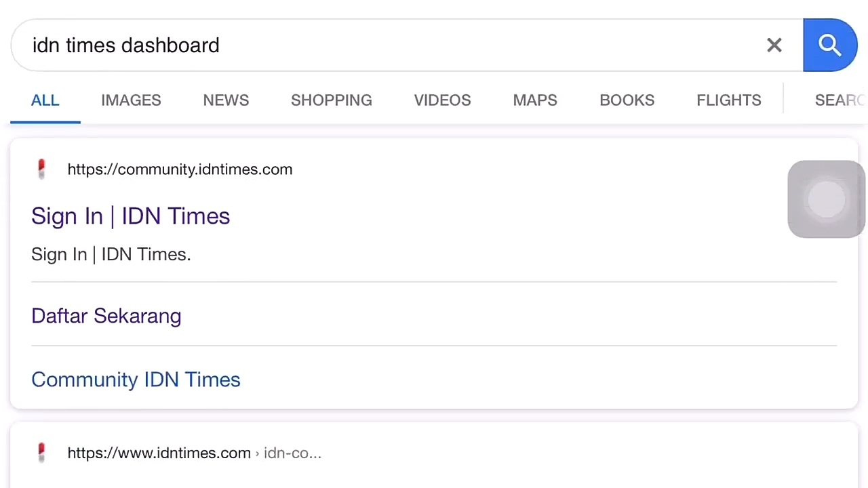Switch to the BOOKS tab
The width and height of the screenshot is (868, 488).
point(627,100)
